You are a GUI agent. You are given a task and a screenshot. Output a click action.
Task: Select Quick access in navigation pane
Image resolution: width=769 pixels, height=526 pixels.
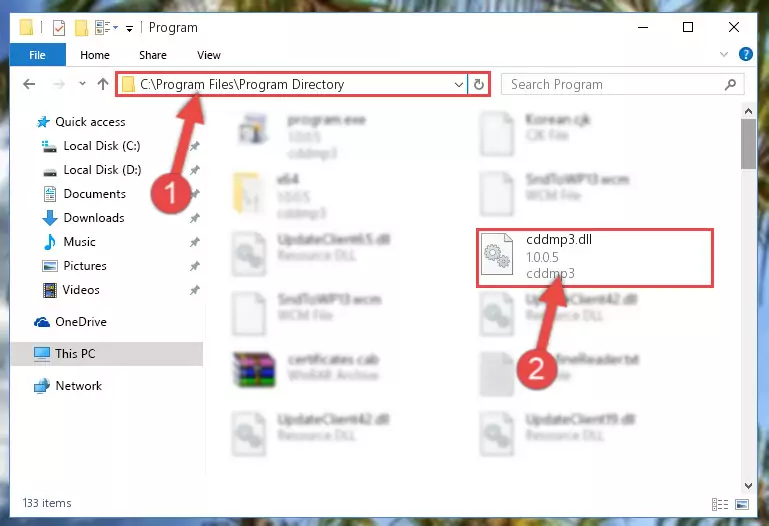coord(90,122)
